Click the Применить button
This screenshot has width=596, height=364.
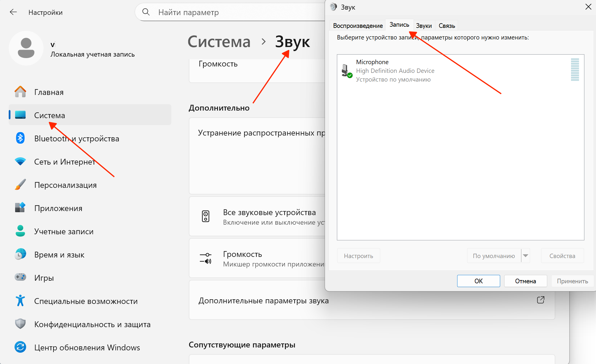pyautogui.click(x=572, y=281)
